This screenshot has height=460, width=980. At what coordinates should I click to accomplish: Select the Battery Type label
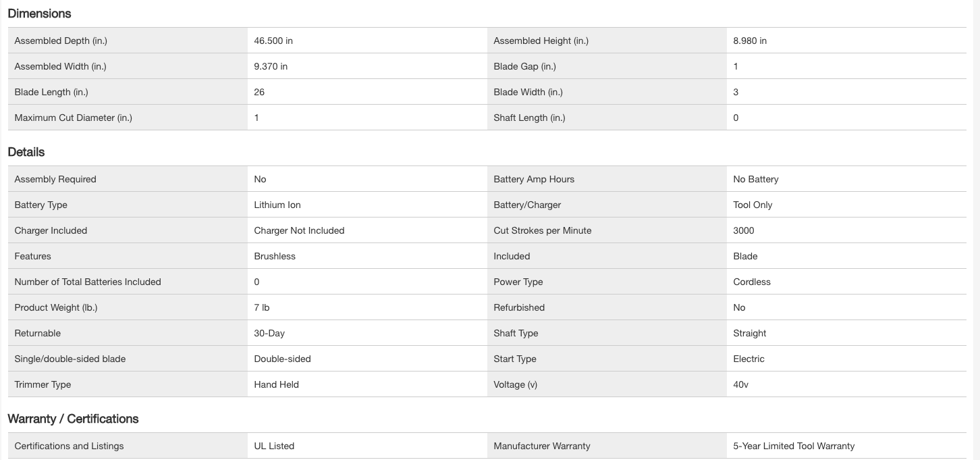(41, 205)
